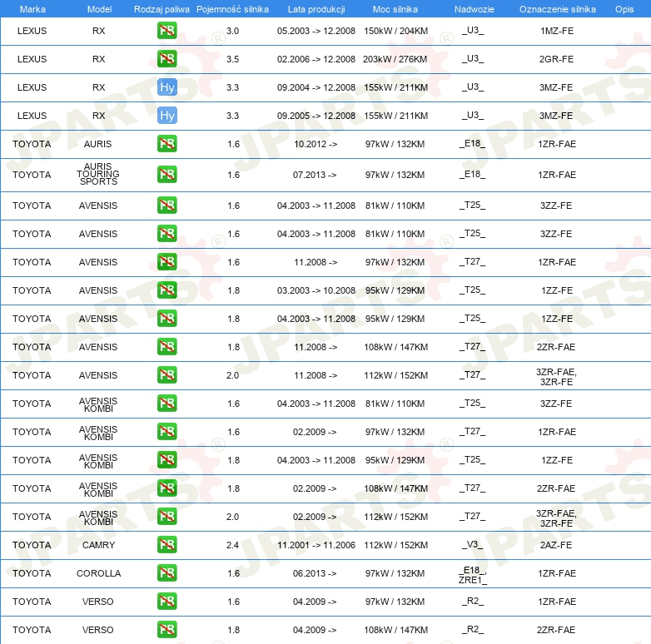This screenshot has height=644, width=651.
Task: Click the production date 10.2012 ->
Action: pyautogui.click(x=316, y=144)
